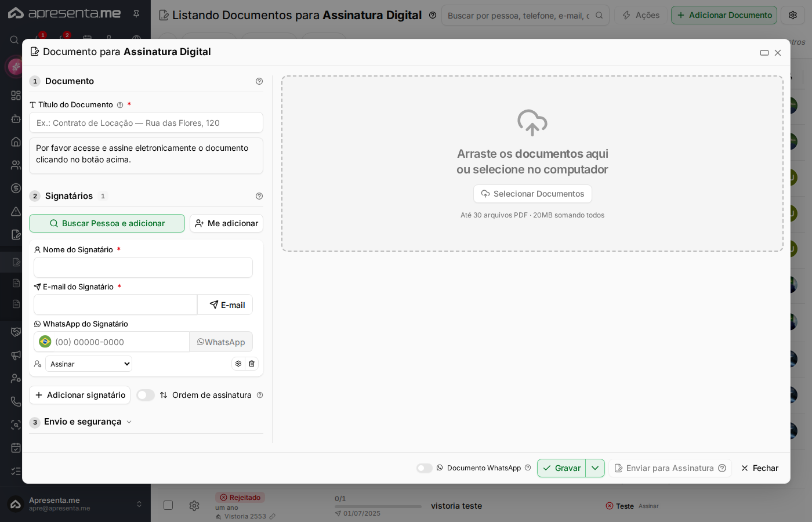This screenshot has height=522, width=812.
Task: Open Gravar split-button dropdown arrow
Action: click(595, 468)
